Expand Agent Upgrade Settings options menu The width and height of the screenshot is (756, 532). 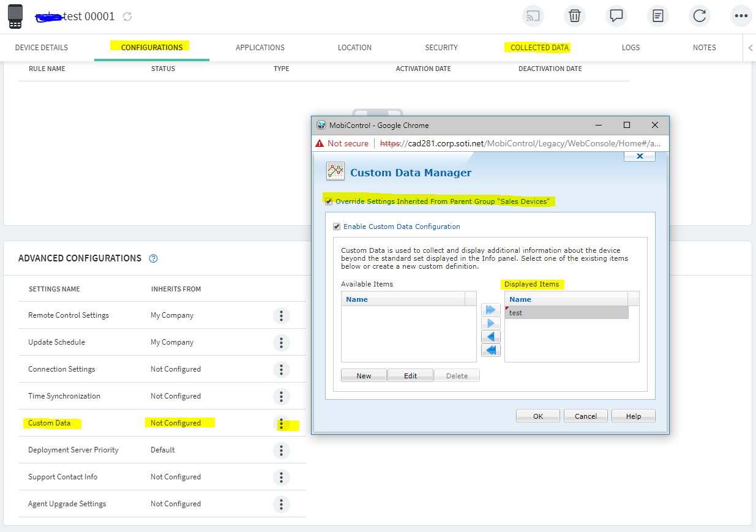pos(281,504)
